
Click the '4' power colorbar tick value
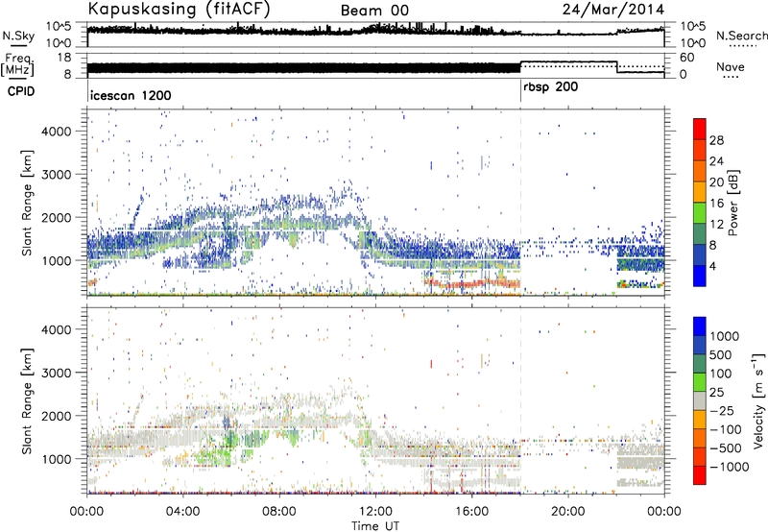(x=712, y=266)
